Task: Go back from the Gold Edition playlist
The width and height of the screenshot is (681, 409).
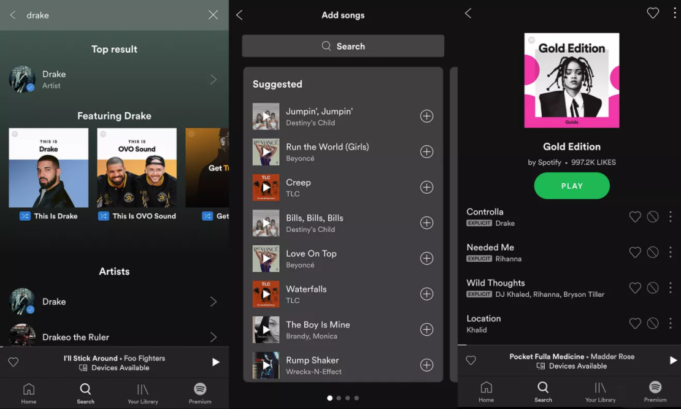Action: coord(468,13)
